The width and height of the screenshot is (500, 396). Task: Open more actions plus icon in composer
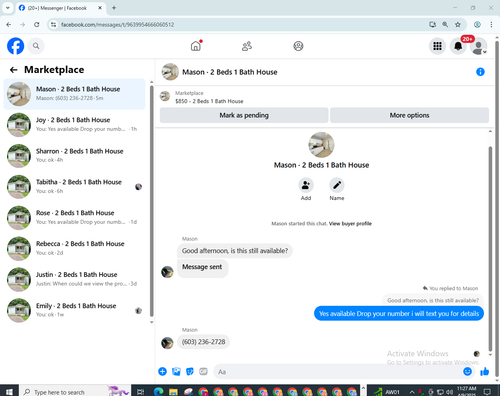click(162, 371)
